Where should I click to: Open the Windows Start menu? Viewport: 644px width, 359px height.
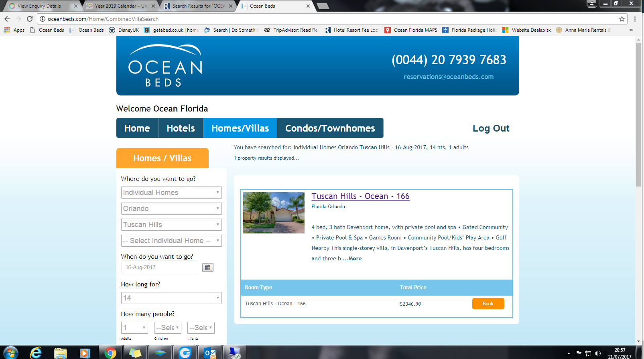tap(10, 353)
